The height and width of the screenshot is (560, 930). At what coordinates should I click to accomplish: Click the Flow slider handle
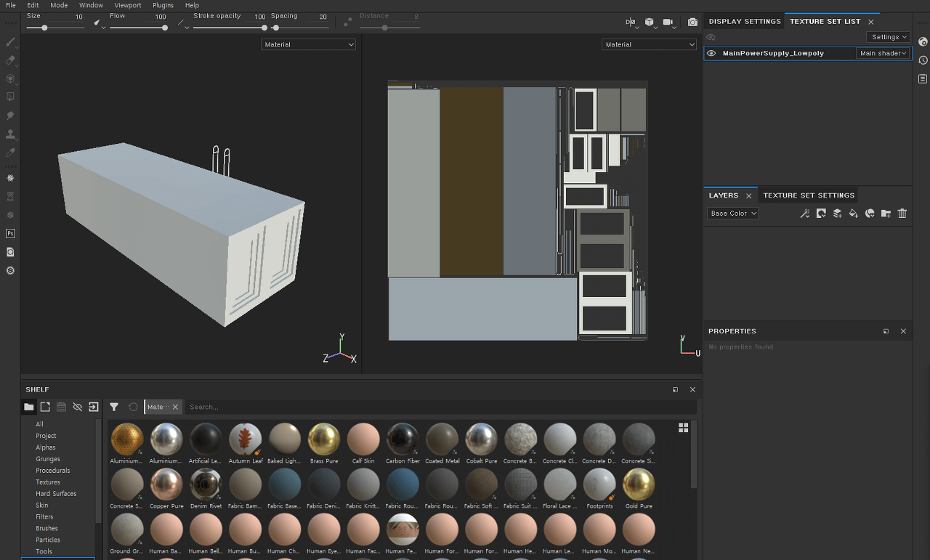[165, 28]
